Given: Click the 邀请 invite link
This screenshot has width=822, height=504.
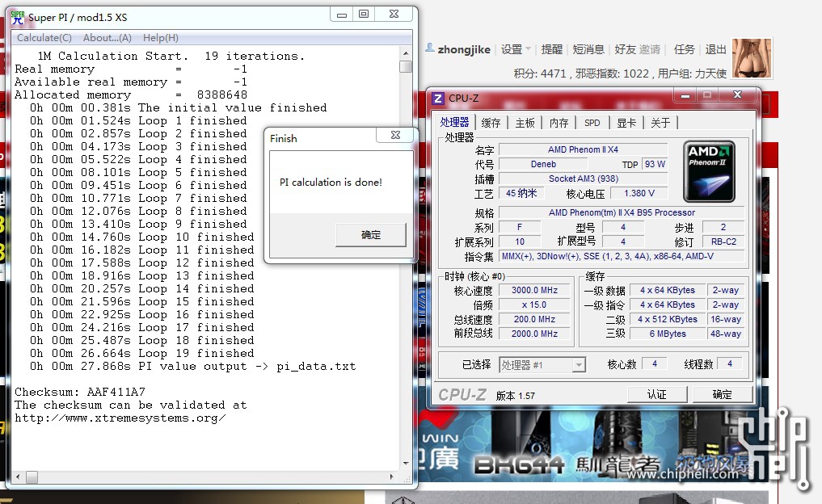Looking at the screenshot, I should pos(650,49).
